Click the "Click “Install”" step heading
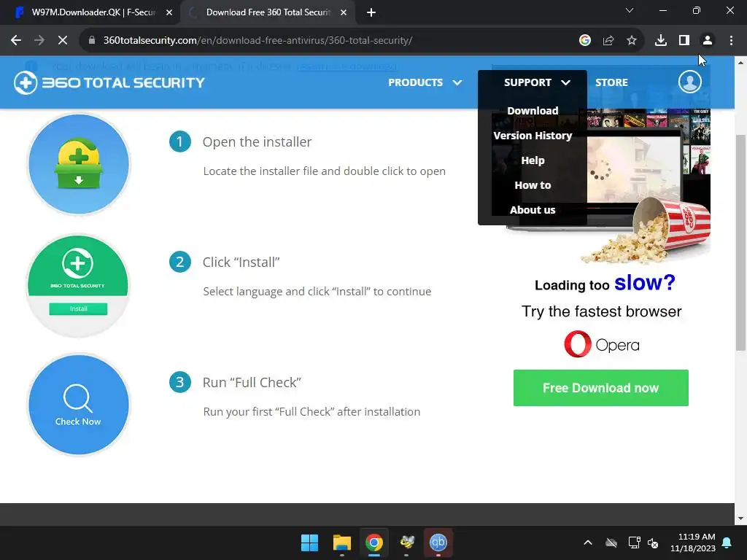Image resolution: width=747 pixels, height=560 pixels. click(x=241, y=262)
